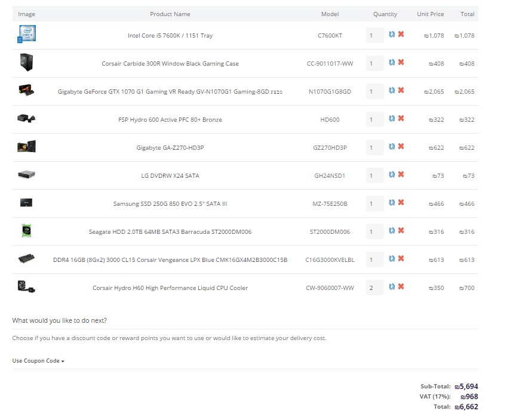Focus quantity field for LG DVDRW X24
The image size is (507, 420).
pyautogui.click(x=375, y=175)
